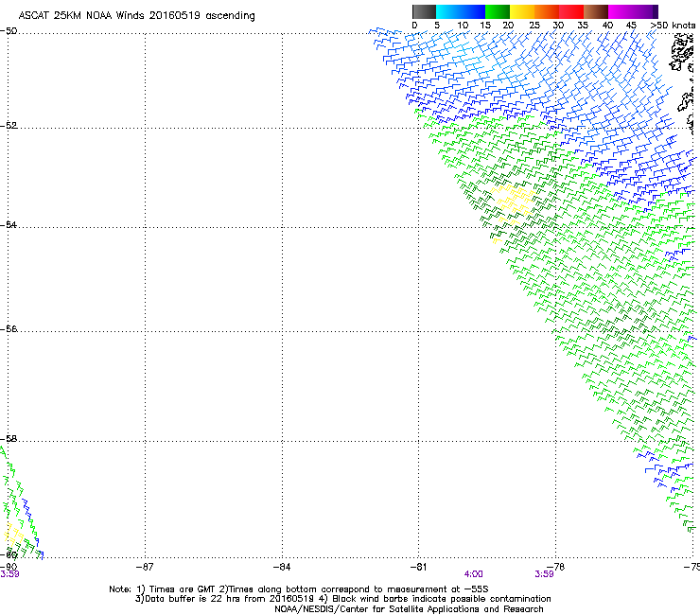This screenshot has width=700, height=615.
Task: Click the -84 longitude label
Action: [x=282, y=567]
